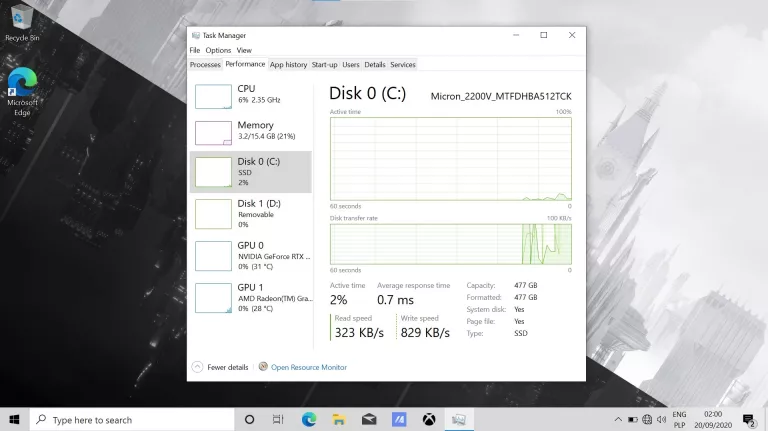Click the Type SSD value

coord(521,333)
